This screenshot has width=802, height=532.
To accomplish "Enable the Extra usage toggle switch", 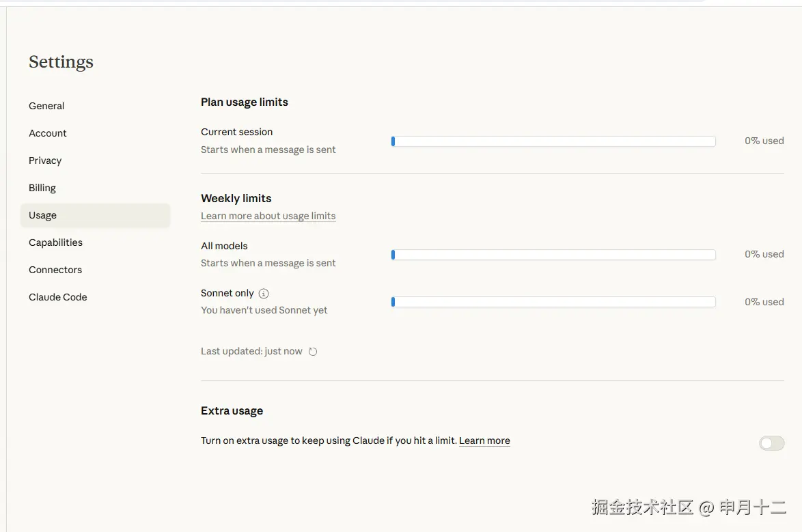I will pyautogui.click(x=771, y=444).
